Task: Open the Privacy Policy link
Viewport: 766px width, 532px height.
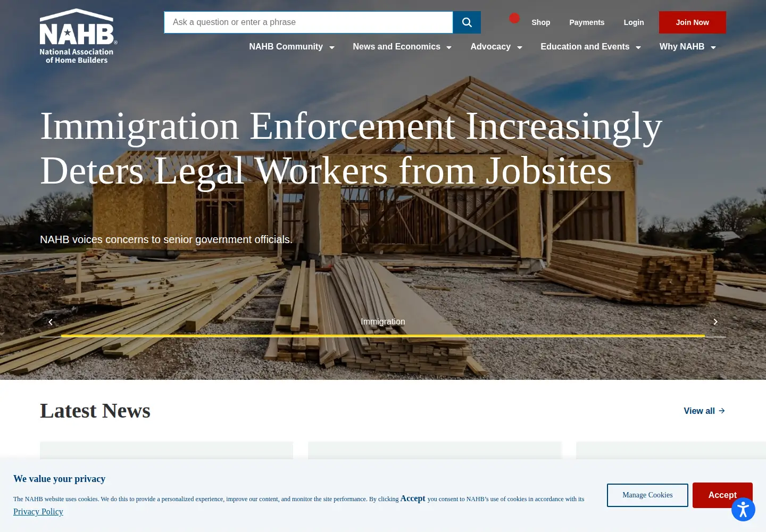Action: [x=38, y=512]
